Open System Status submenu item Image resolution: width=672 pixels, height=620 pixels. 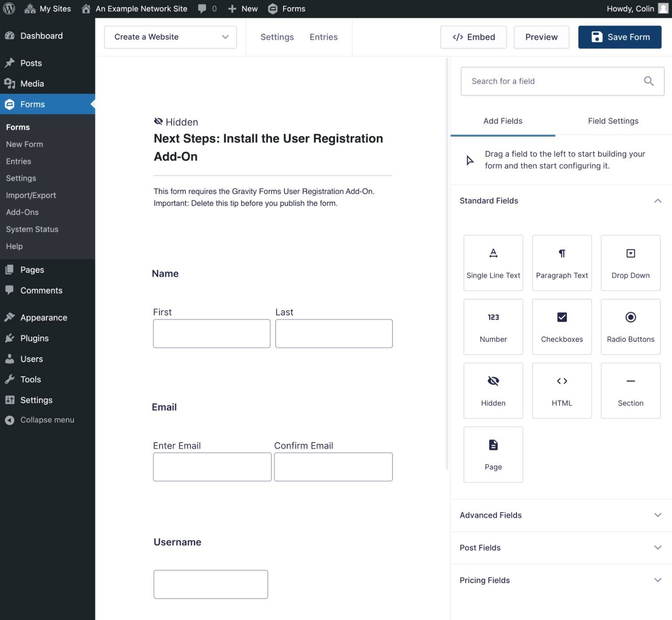point(32,229)
